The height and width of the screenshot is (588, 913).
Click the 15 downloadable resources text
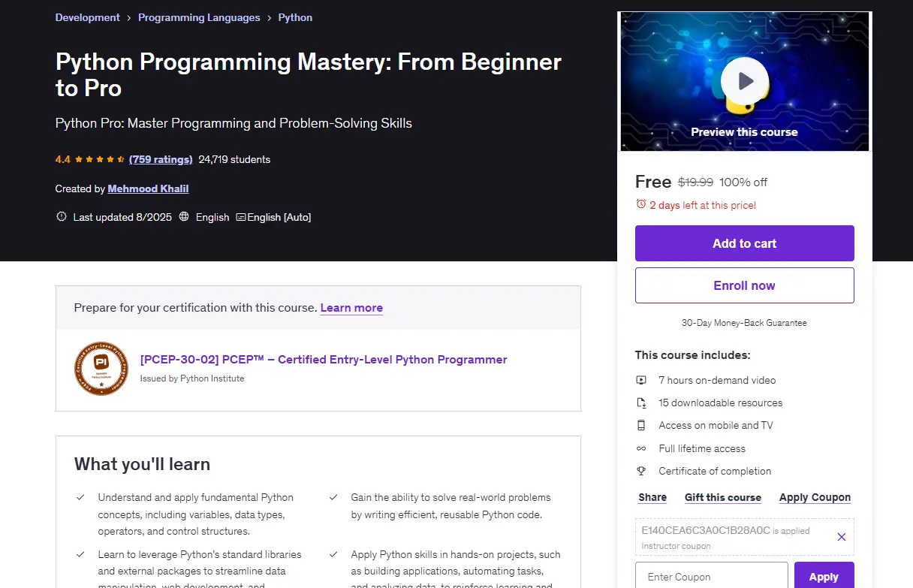(721, 403)
